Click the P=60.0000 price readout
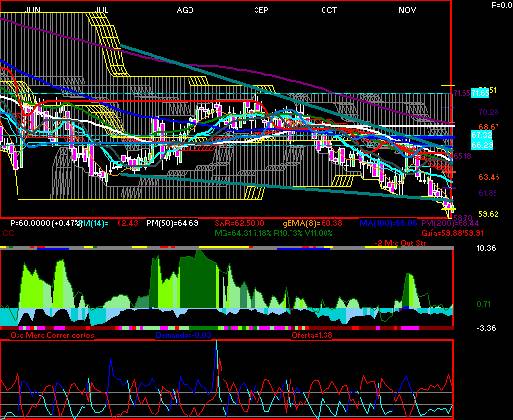 pyautogui.click(x=46, y=223)
